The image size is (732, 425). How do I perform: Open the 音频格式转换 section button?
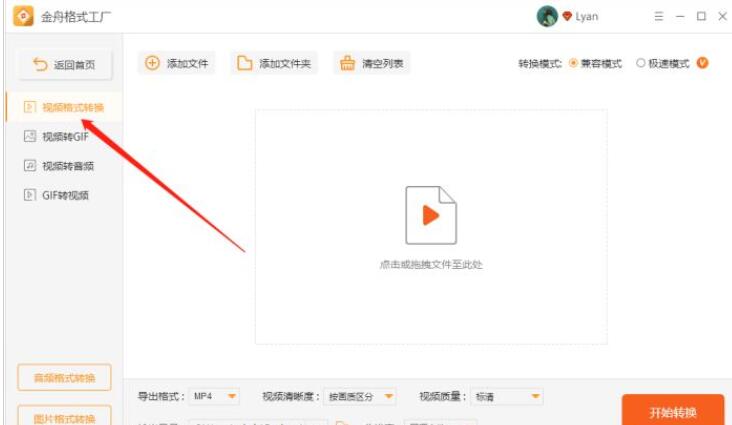pyautogui.click(x=64, y=377)
